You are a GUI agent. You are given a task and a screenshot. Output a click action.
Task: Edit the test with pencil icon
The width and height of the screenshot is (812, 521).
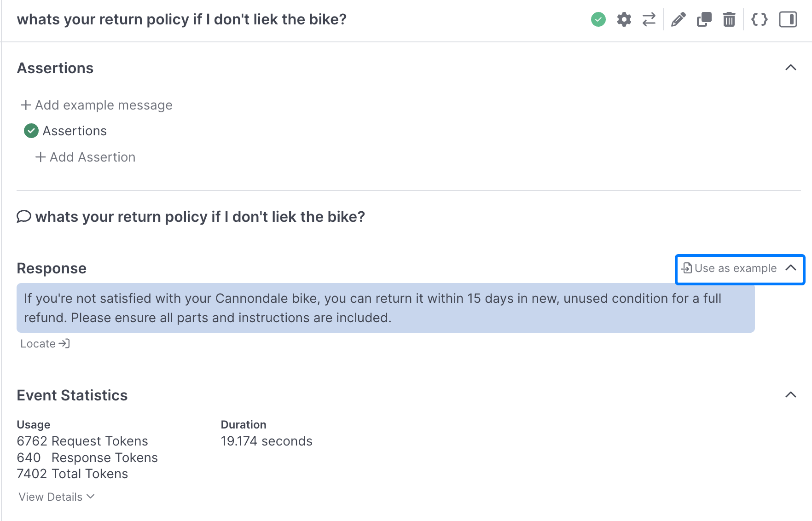(x=678, y=19)
